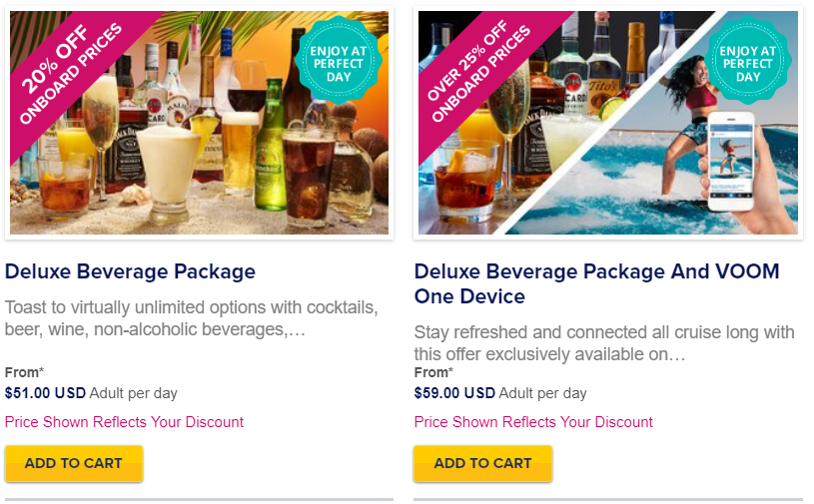Click the From* label above $59.00 price

click(434, 372)
